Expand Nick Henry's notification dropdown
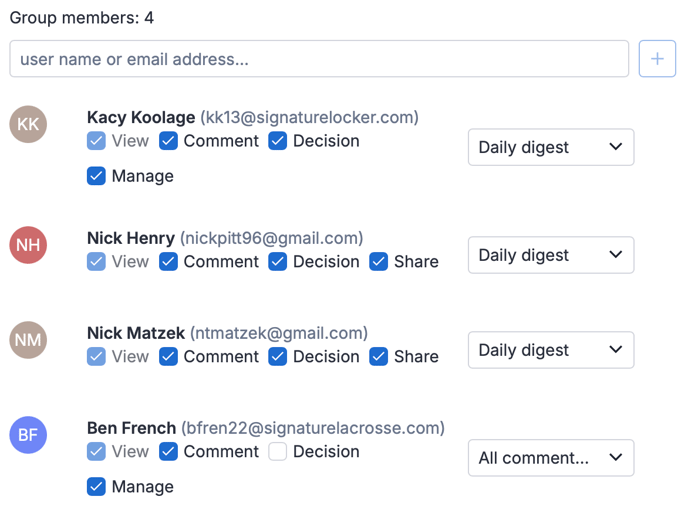 point(551,255)
